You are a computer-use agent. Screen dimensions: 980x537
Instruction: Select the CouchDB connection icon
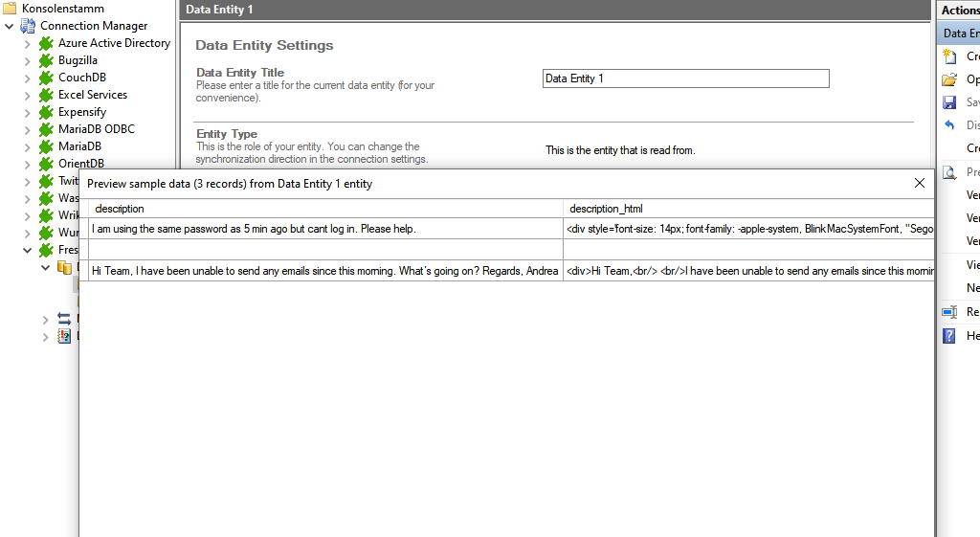(x=46, y=78)
